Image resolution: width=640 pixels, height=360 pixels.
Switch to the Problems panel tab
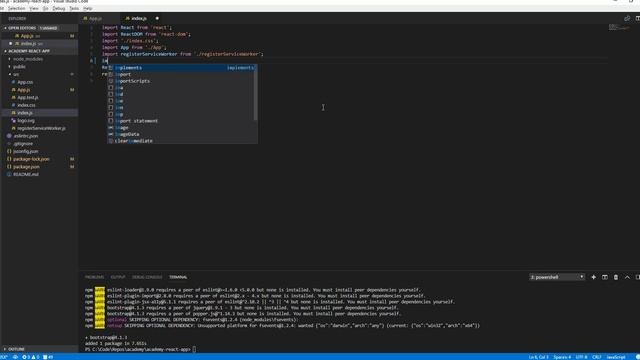click(x=94, y=277)
